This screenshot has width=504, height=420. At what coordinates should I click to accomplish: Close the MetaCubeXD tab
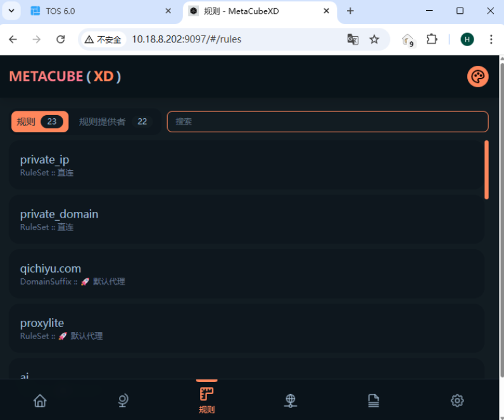coord(326,11)
